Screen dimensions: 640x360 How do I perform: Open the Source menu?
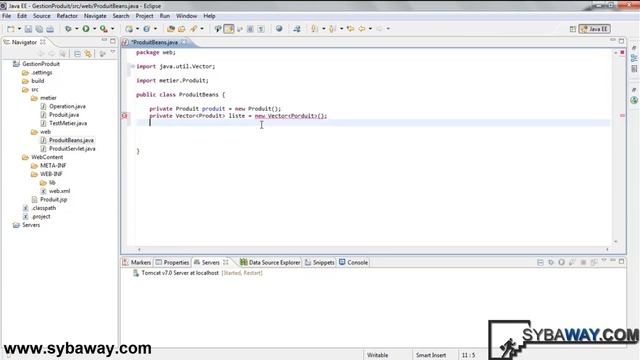[42, 16]
